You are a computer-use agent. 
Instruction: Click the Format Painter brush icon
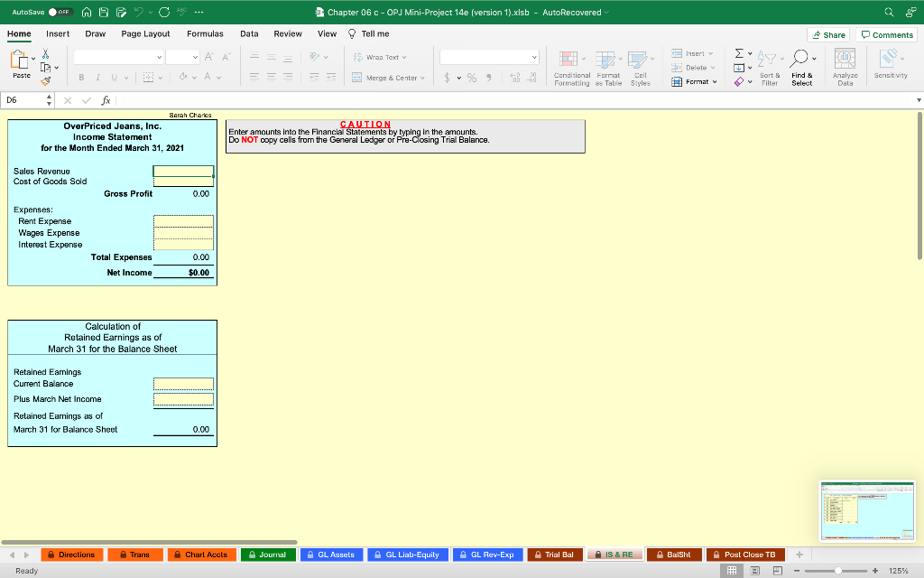[45, 80]
